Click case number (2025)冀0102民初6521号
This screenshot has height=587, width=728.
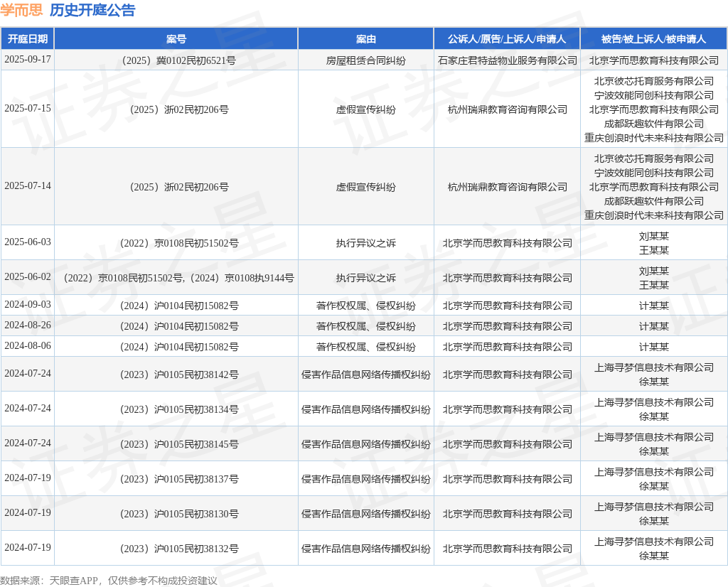(x=178, y=60)
